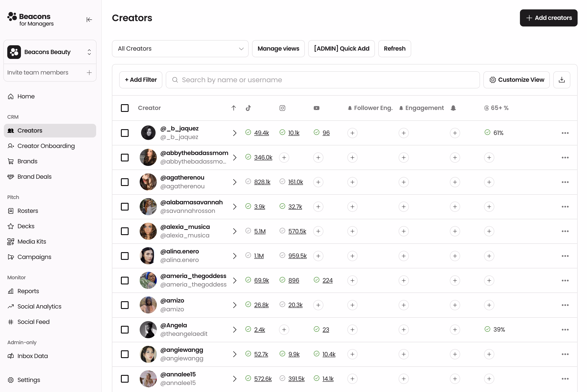The height and width of the screenshot is (392, 587).
Task: Open the 346.0k TikTok followers link
Action: coord(263,157)
